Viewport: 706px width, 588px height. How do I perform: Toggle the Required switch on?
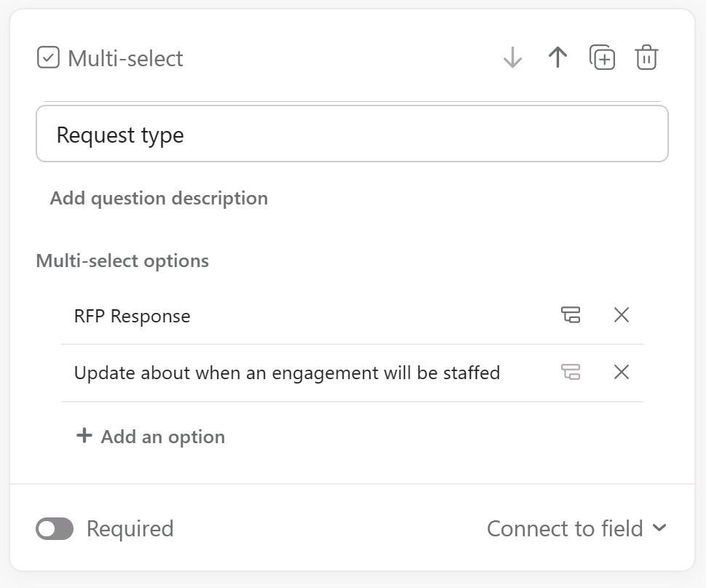pyautogui.click(x=55, y=529)
